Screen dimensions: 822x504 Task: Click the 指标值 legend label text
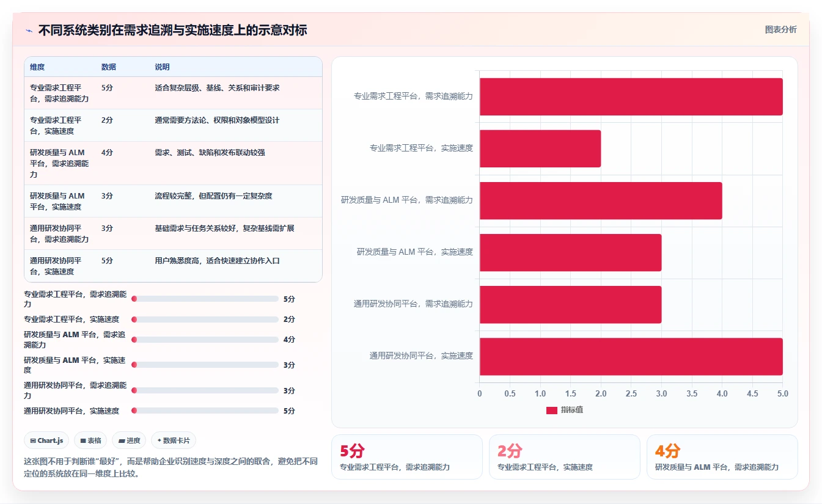pos(572,410)
